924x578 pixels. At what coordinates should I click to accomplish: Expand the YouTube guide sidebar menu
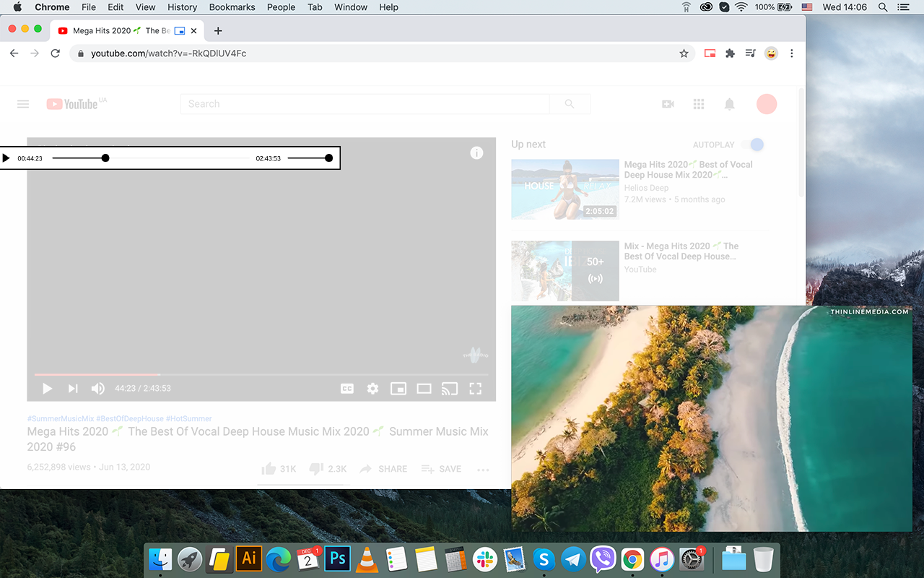click(x=22, y=104)
